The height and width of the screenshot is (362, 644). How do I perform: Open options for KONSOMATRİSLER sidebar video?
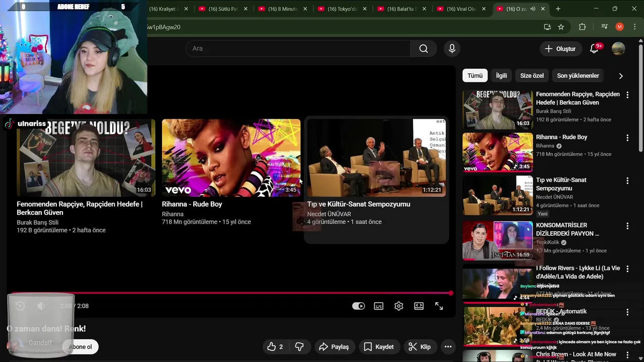click(x=627, y=226)
